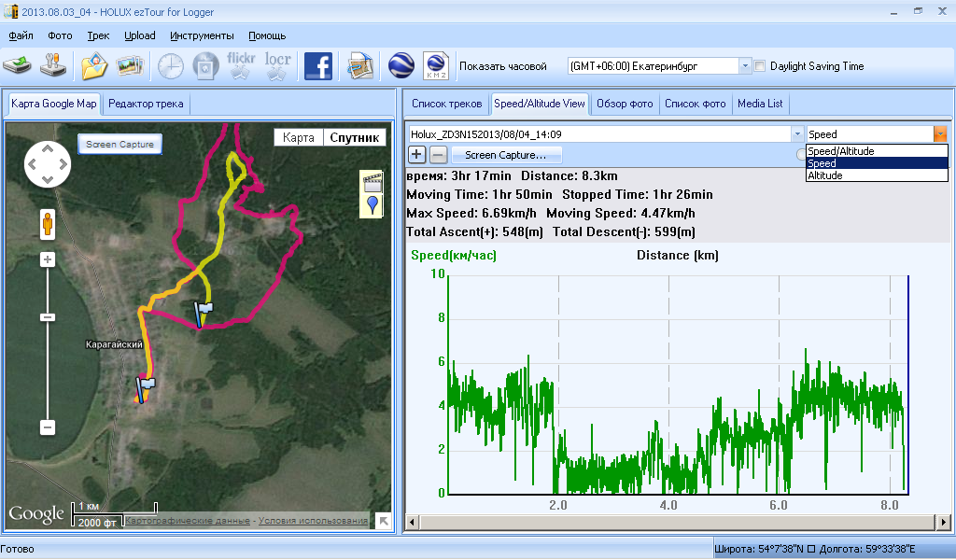The width and height of the screenshot is (956, 560).
Task: Enable the Daylight Saving Time checkbox
Action: pyautogui.click(x=760, y=66)
